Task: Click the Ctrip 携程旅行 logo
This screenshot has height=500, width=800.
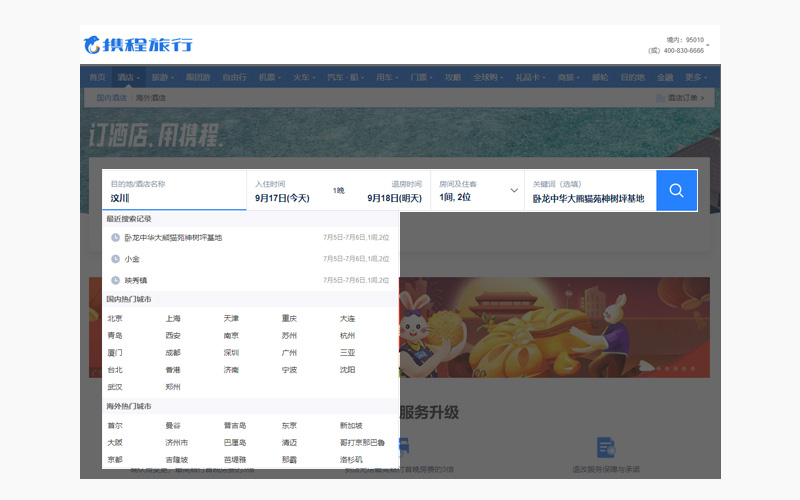Action: [x=138, y=45]
